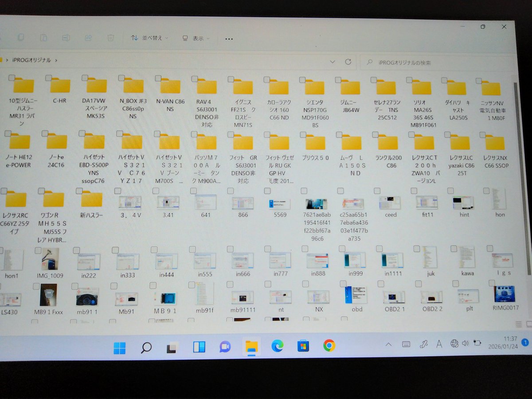The height and width of the screenshot is (399, 532).
Task: Refresh the iPROGオリジナル folder view
Action: [x=348, y=62]
